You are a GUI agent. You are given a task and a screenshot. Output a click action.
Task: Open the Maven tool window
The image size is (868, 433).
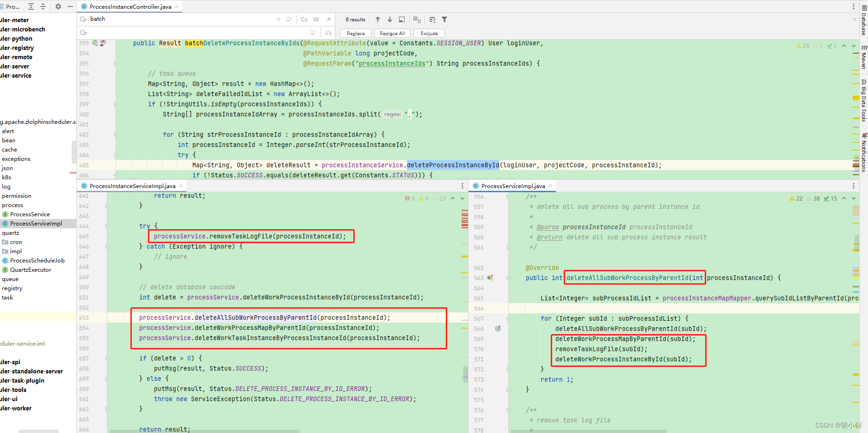(x=863, y=57)
